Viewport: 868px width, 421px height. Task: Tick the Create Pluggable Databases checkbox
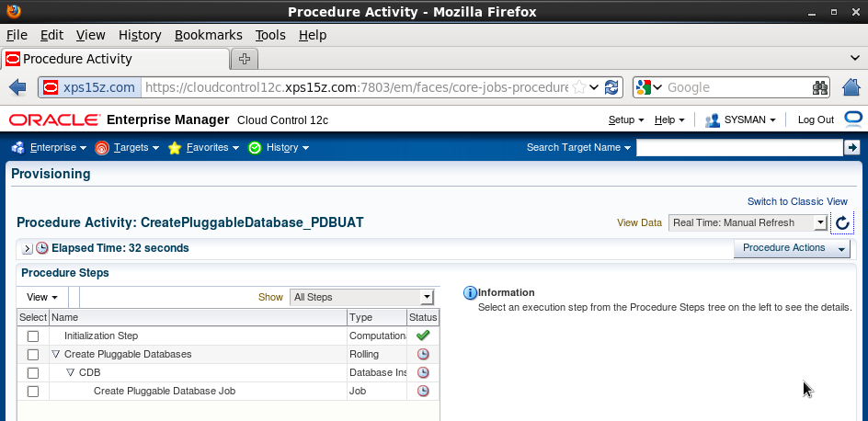point(33,355)
